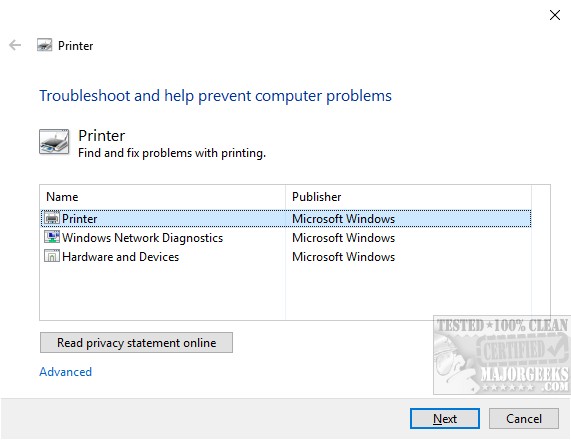The height and width of the screenshot is (440, 571).
Task: Click Microsoft Windows publisher for Hardware and Devices
Action: (x=343, y=256)
